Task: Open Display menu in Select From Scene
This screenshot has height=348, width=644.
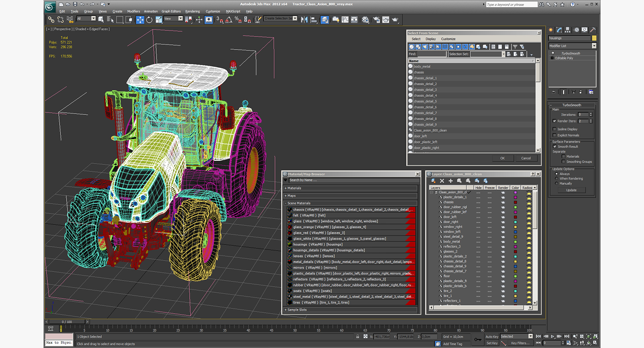Action: 431,39
